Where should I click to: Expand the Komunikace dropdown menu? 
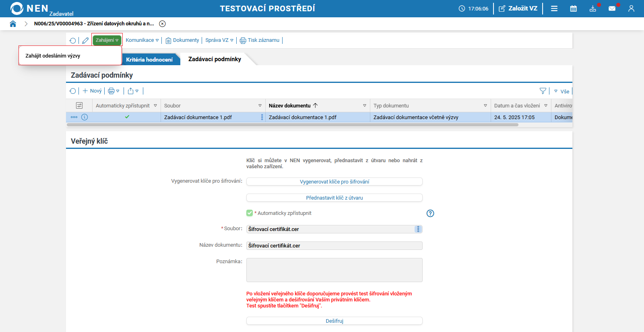(x=142, y=40)
